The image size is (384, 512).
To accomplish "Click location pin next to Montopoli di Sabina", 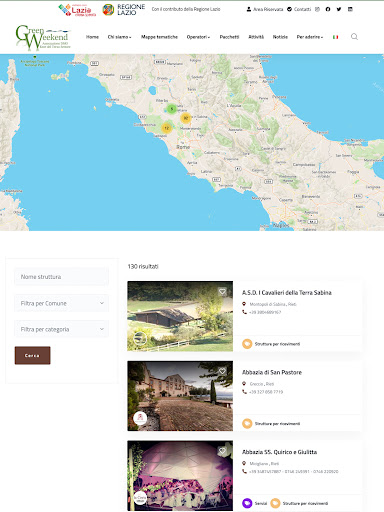I will [244, 304].
